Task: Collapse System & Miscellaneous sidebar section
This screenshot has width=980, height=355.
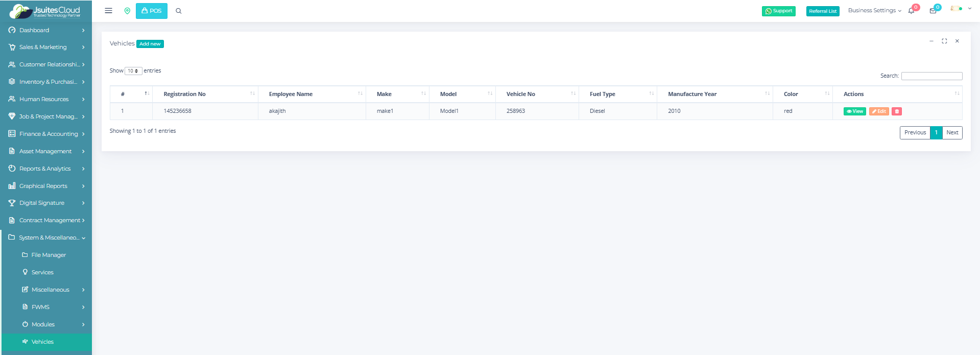Action: tap(46, 238)
